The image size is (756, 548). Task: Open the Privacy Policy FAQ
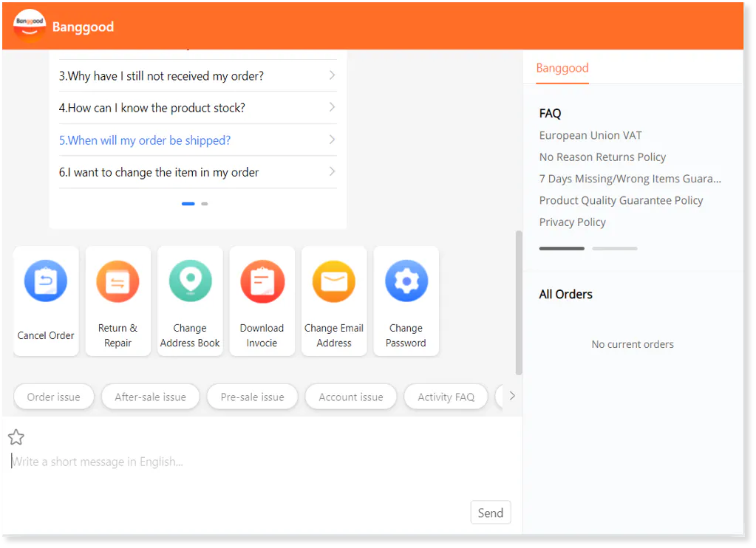point(572,222)
